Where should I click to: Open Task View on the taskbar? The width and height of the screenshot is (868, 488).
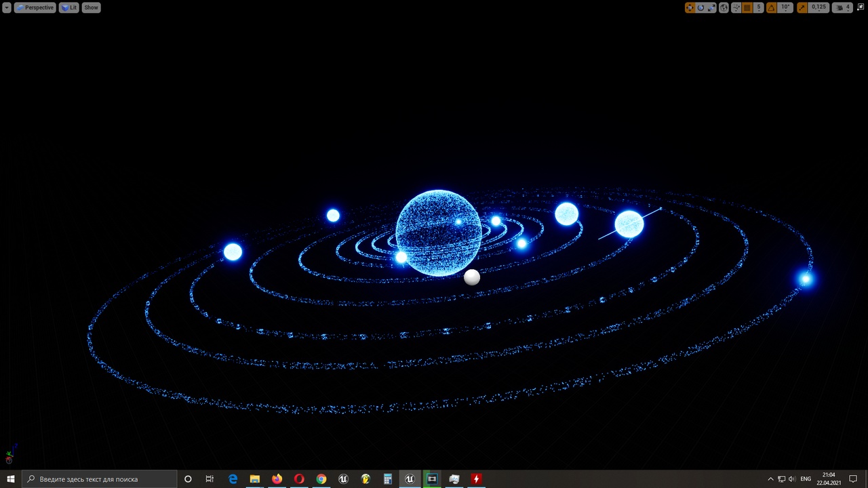click(x=210, y=479)
